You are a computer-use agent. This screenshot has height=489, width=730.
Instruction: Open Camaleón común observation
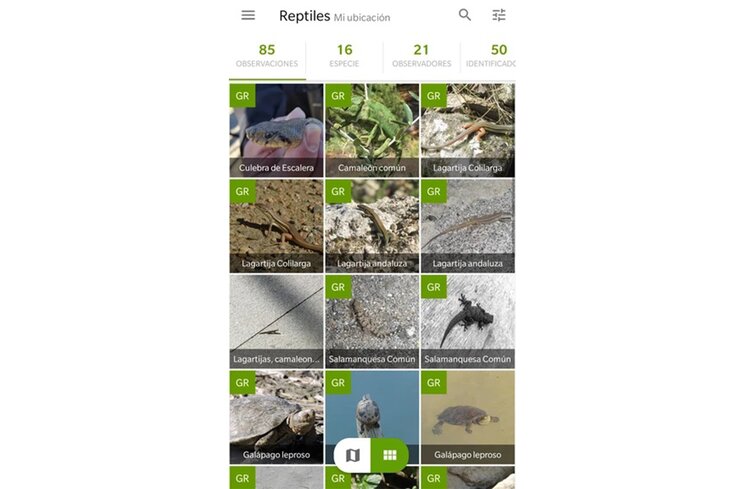(372, 130)
